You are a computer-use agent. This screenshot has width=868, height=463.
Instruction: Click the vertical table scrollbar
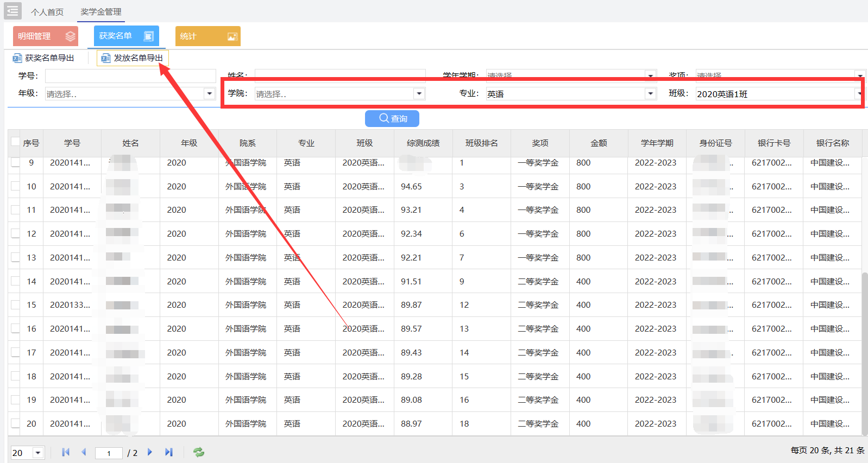(864, 353)
